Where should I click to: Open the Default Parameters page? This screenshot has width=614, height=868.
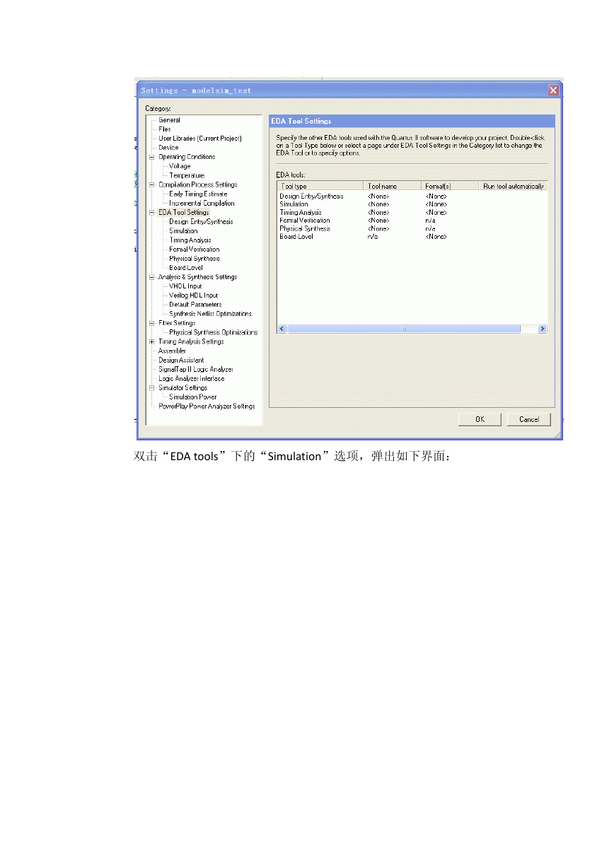click(195, 305)
